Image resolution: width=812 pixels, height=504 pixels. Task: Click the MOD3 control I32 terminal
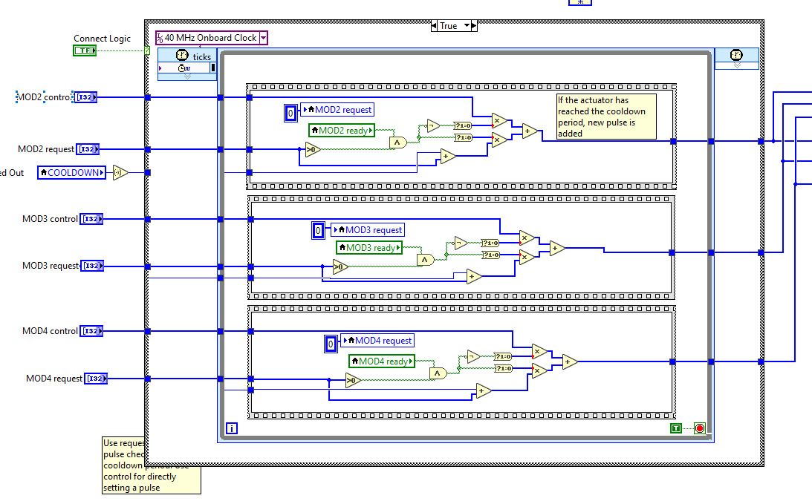coord(91,219)
